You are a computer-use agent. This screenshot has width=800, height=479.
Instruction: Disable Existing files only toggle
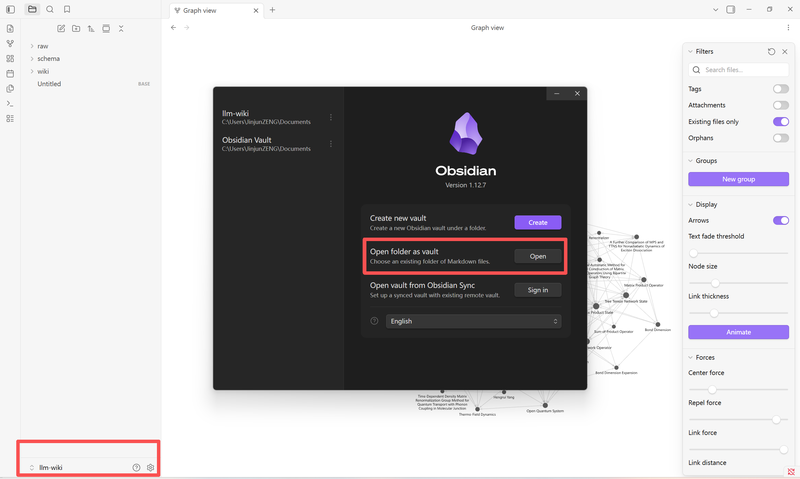[781, 121]
